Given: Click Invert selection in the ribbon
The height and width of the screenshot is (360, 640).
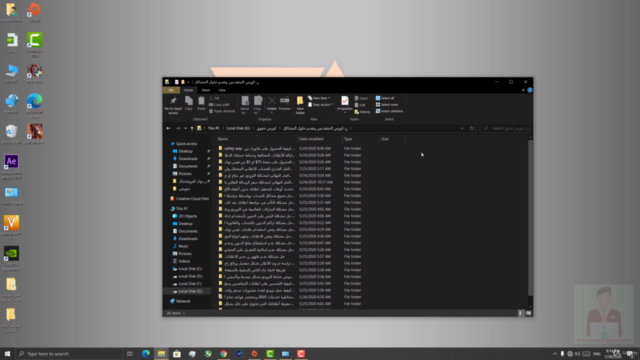Looking at the screenshot, I should pyautogui.click(x=389, y=111).
